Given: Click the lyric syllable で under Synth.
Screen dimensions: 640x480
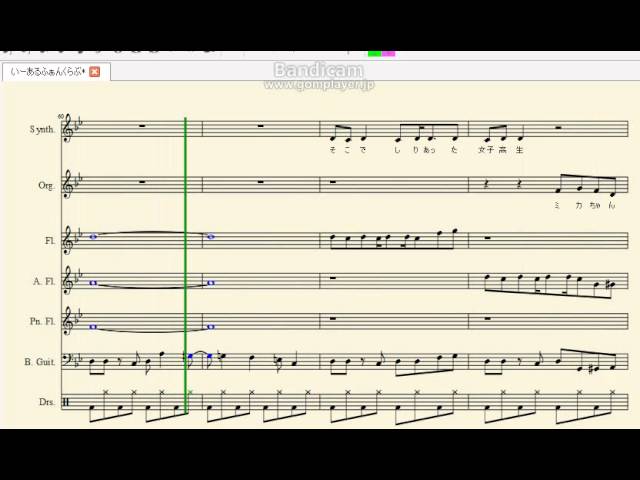Looking at the screenshot, I should (363, 150).
